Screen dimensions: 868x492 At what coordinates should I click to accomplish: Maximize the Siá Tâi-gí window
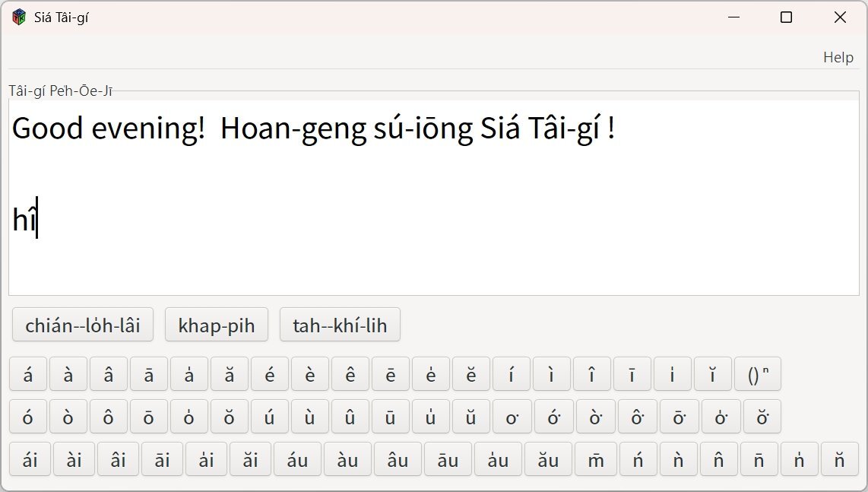coord(786,17)
